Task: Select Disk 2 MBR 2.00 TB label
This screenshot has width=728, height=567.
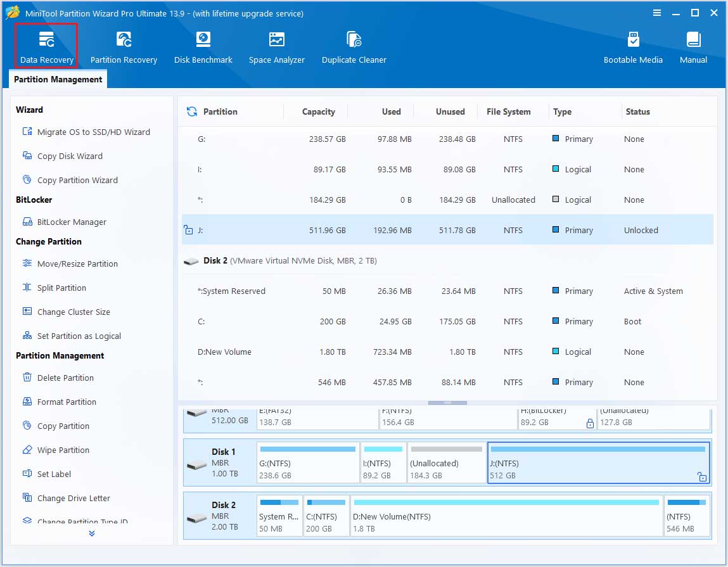Action: (220, 516)
